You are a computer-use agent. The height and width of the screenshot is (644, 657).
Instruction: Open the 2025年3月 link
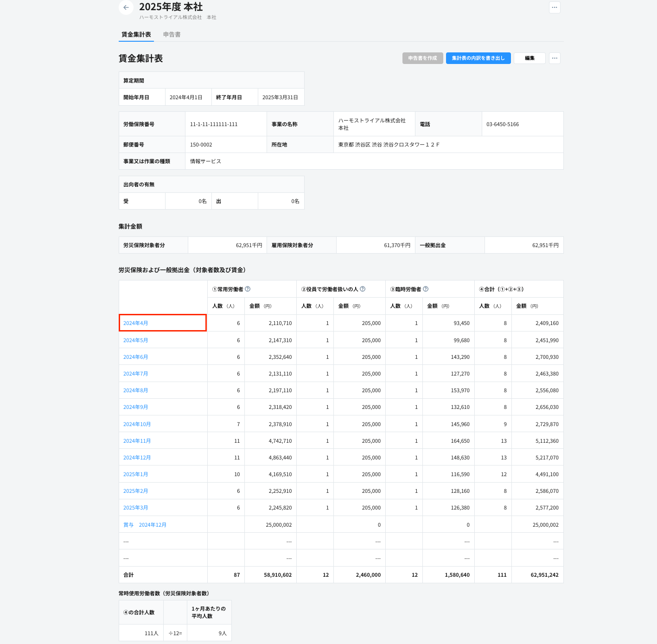[135, 508]
